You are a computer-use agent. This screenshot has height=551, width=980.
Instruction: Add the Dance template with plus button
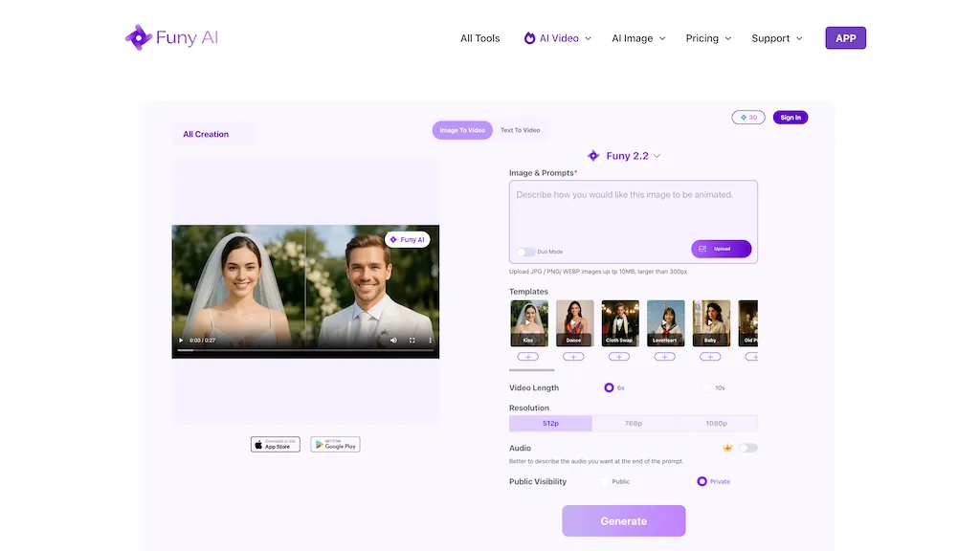[574, 357]
